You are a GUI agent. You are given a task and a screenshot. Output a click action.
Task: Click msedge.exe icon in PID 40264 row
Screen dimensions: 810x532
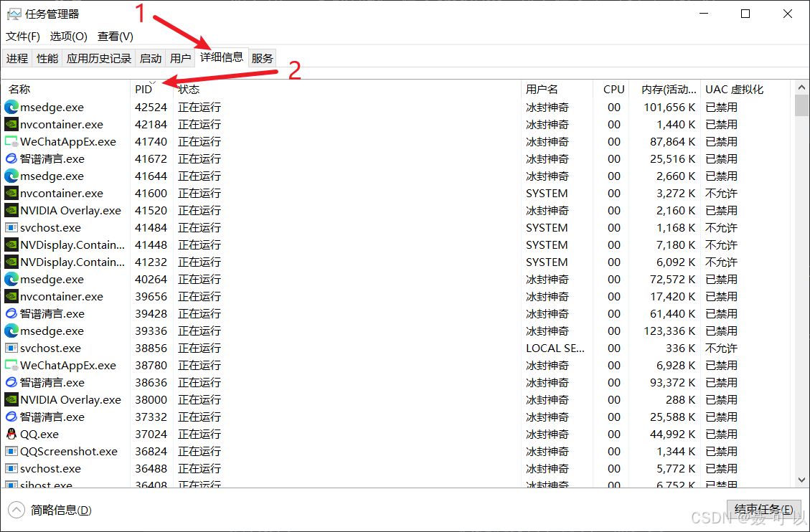coord(11,279)
